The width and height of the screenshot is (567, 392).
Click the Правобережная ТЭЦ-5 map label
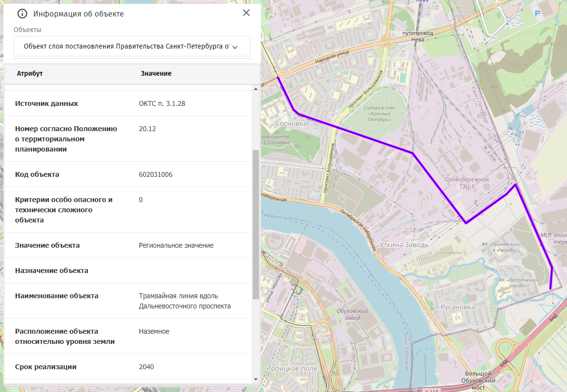pos(466,183)
